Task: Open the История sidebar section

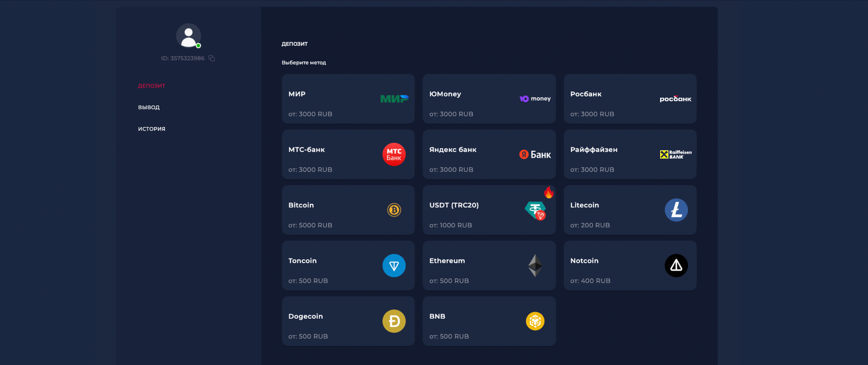Action: coord(152,129)
